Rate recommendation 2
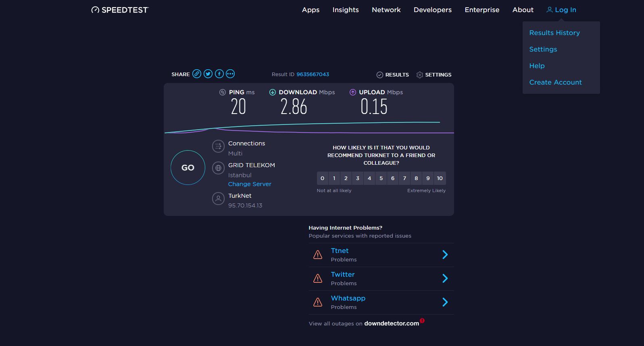Screen dimensions: 644x346 click(x=346, y=178)
